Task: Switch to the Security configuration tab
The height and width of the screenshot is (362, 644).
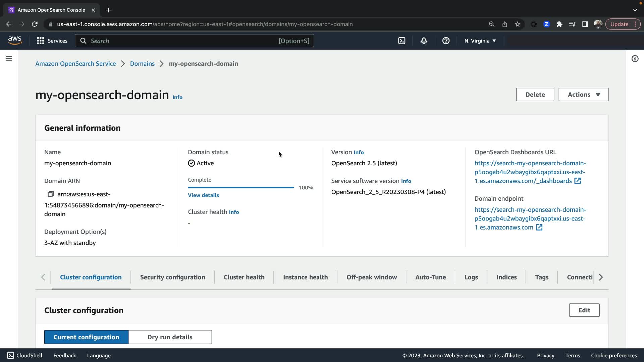Action: (x=172, y=277)
